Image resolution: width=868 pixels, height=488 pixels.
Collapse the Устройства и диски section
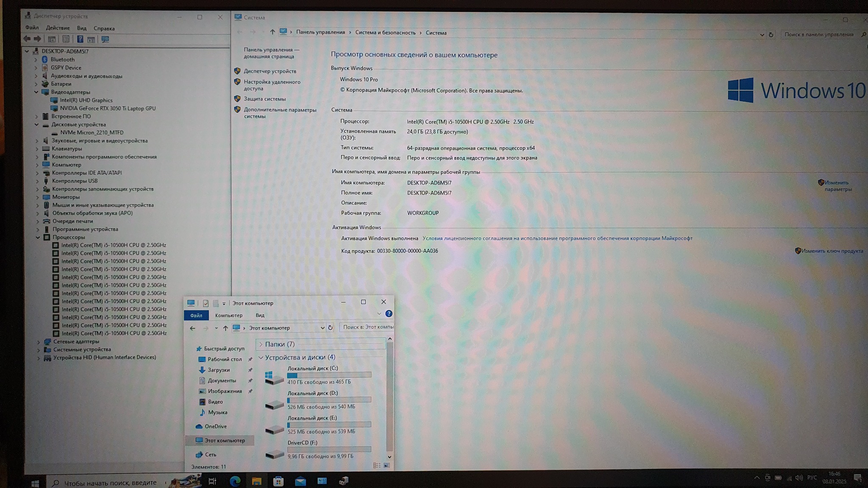261,358
